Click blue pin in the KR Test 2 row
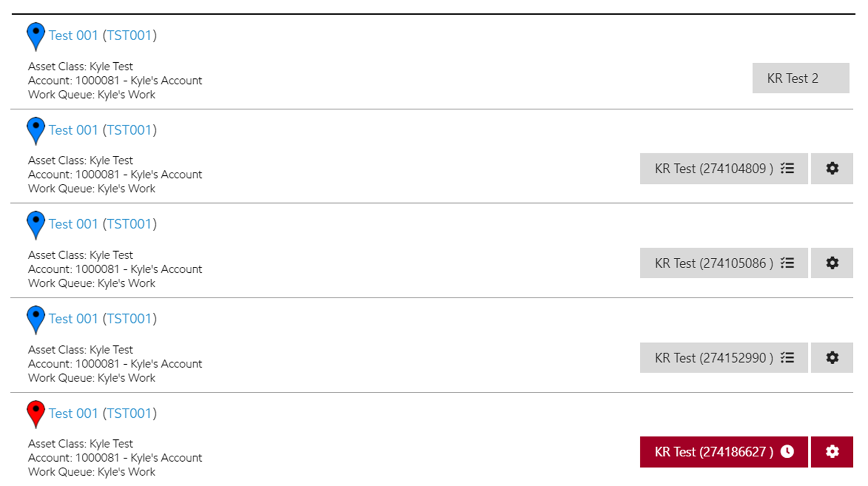Viewport: 868px width, 486px height. coord(36,35)
